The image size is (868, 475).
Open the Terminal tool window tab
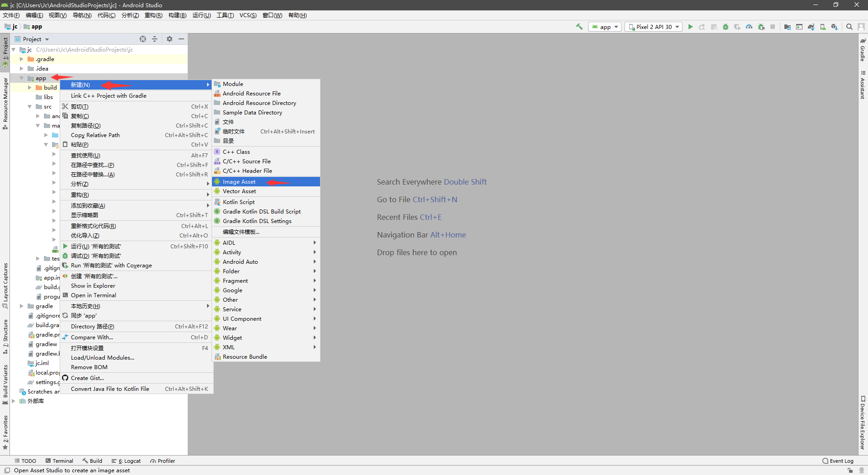[x=59, y=461]
